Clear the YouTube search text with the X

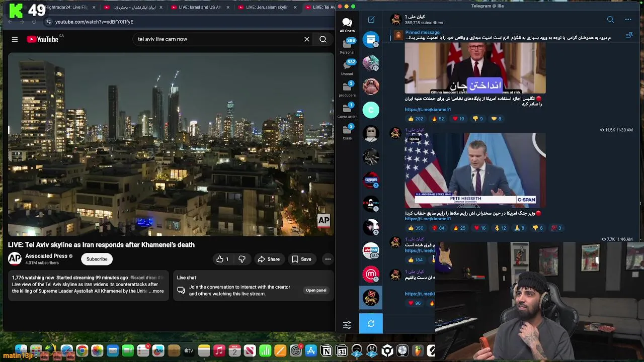point(307,39)
